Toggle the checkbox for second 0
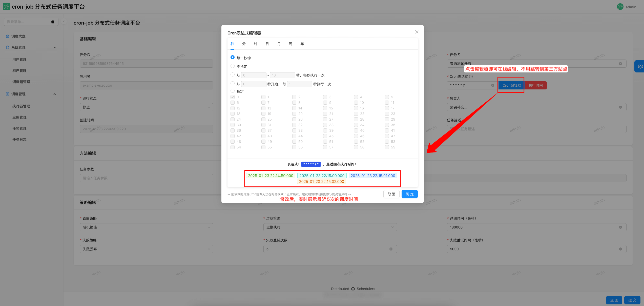 (233, 97)
